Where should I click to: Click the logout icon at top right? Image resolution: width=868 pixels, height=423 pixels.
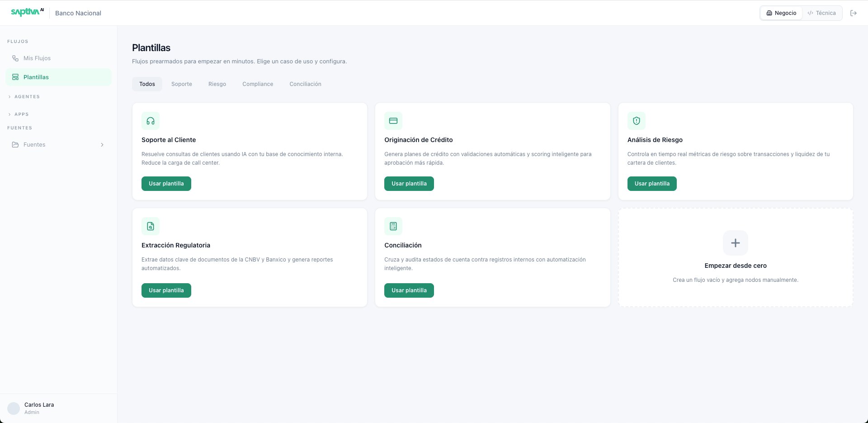point(854,13)
